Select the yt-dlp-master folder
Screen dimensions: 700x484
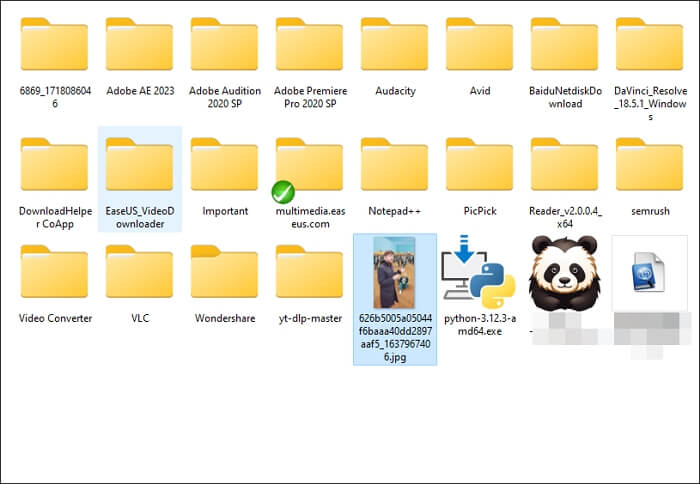click(x=309, y=272)
